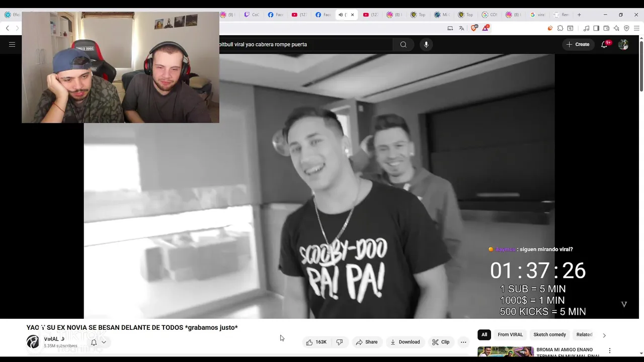Go back with the browser back arrow
The height and width of the screenshot is (362, 644).
[x=8, y=28]
